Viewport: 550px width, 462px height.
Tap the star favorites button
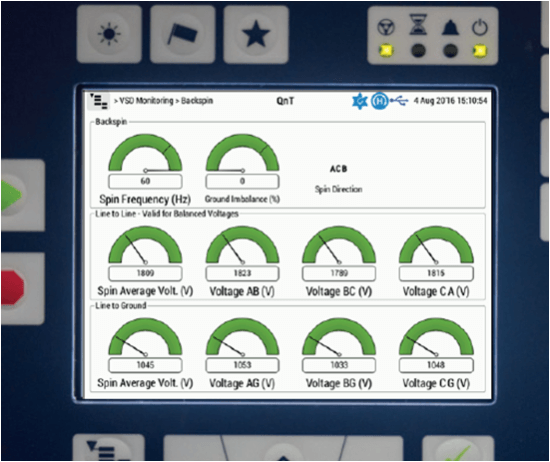click(x=256, y=34)
